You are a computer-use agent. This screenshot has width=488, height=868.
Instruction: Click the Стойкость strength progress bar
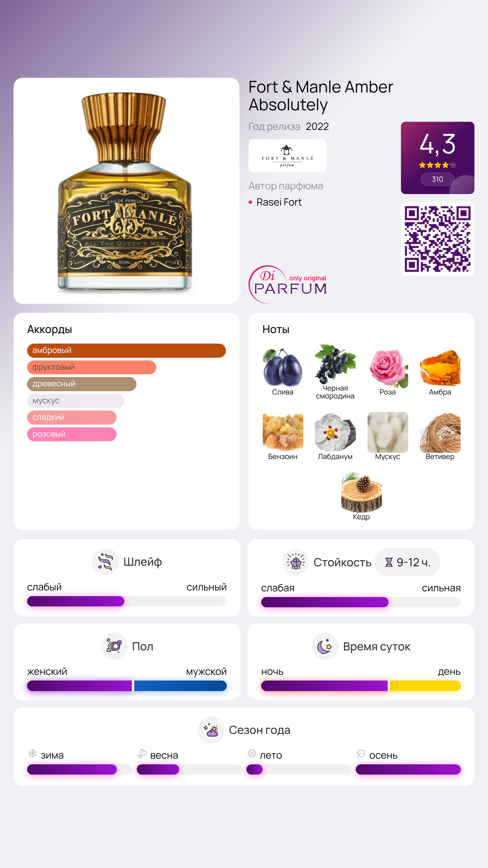tap(361, 602)
